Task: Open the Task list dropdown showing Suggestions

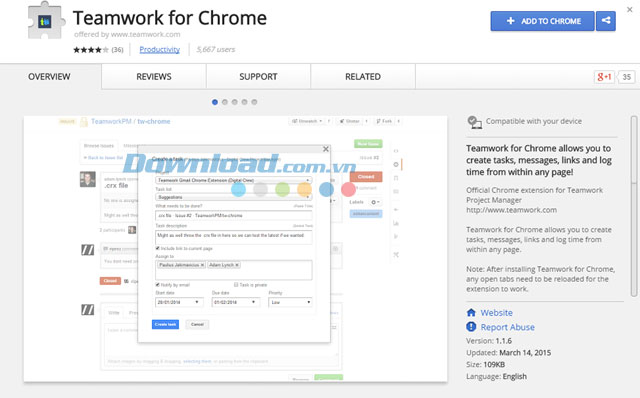Action: click(233, 197)
